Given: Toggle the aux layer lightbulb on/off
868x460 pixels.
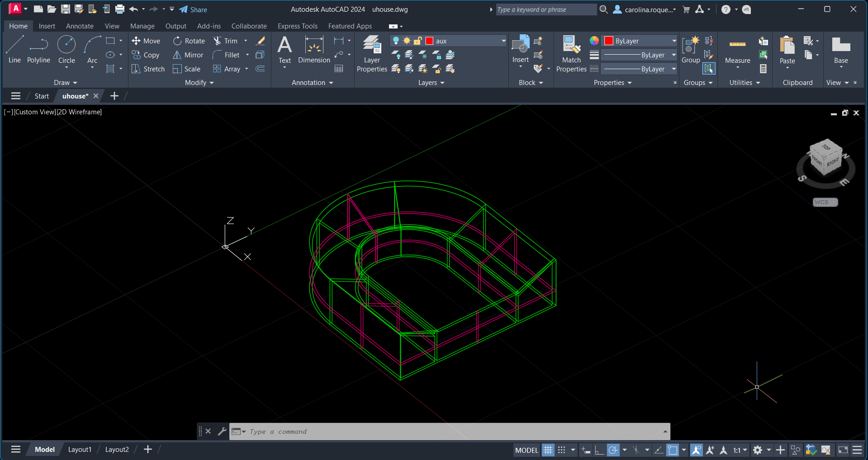Looking at the screenshot, I should [x=396, y=41].
